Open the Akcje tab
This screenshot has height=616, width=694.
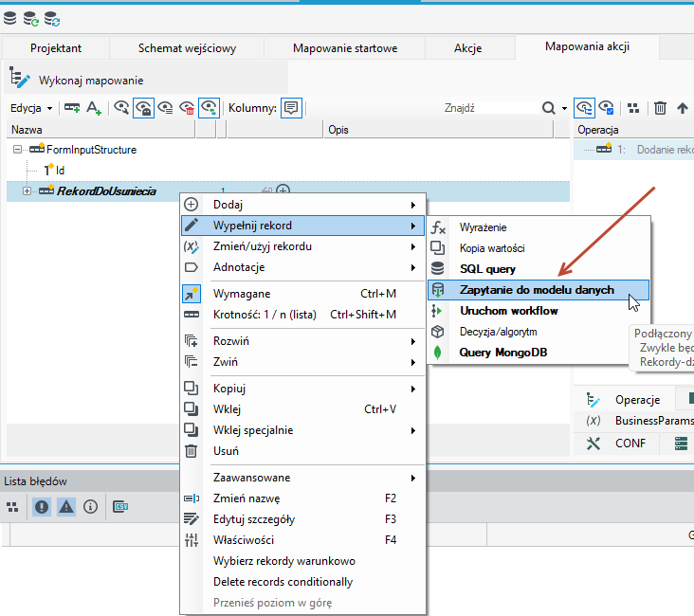click(467, 47)
